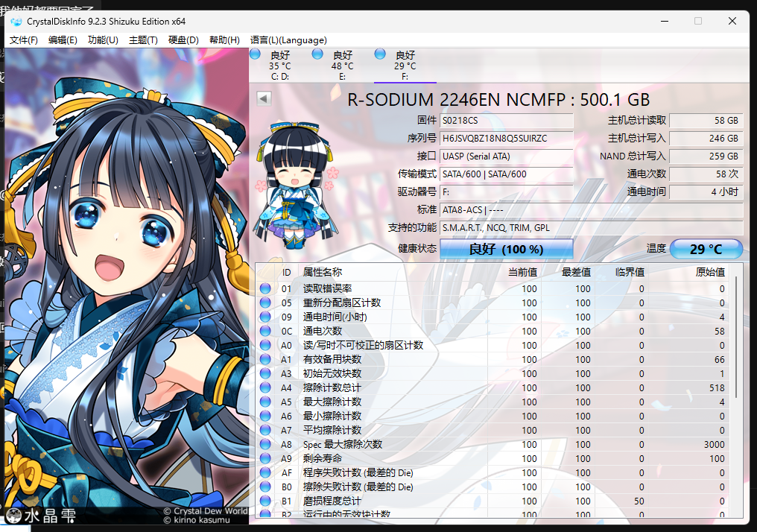
Task: Click the status icon for A4 擦除计数总计
Action: pyautogui.click(x=265, y=387)
